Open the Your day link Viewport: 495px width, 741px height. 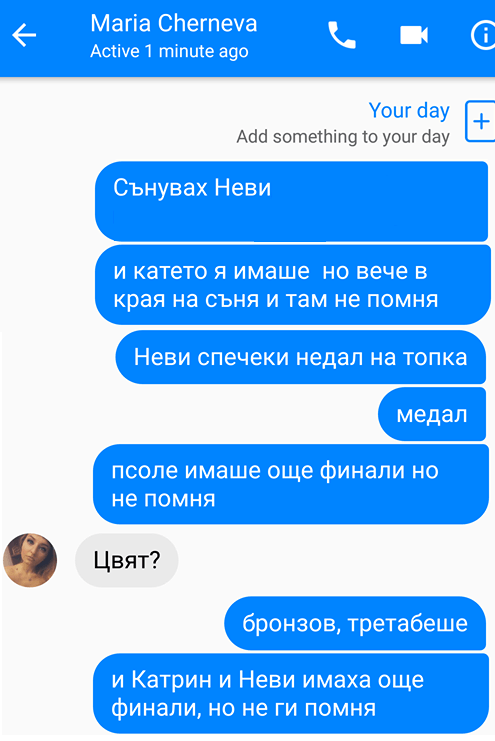coord(409,111)
